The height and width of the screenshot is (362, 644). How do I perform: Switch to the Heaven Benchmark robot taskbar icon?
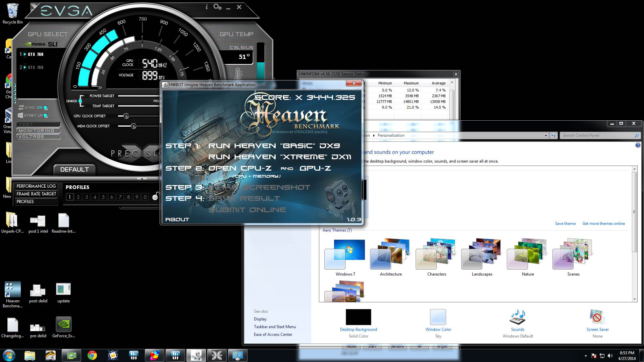pyautogui.click(x=196, y=355)
